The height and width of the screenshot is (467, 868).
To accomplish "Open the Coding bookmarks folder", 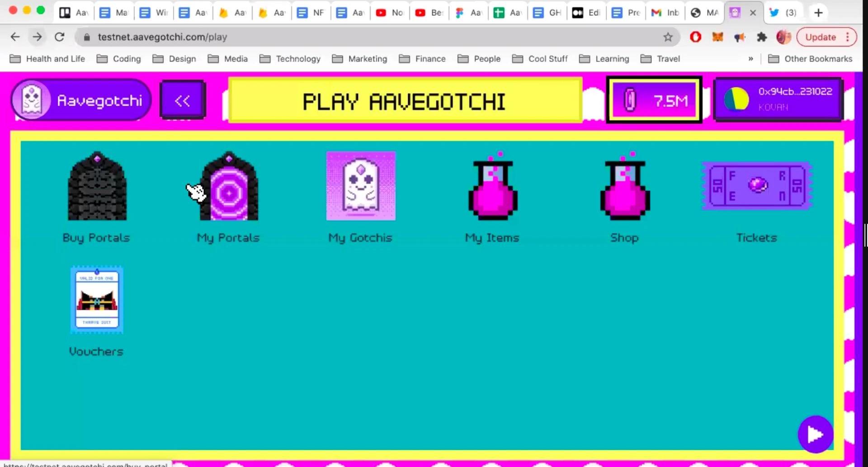I will (x=119, y=59).
